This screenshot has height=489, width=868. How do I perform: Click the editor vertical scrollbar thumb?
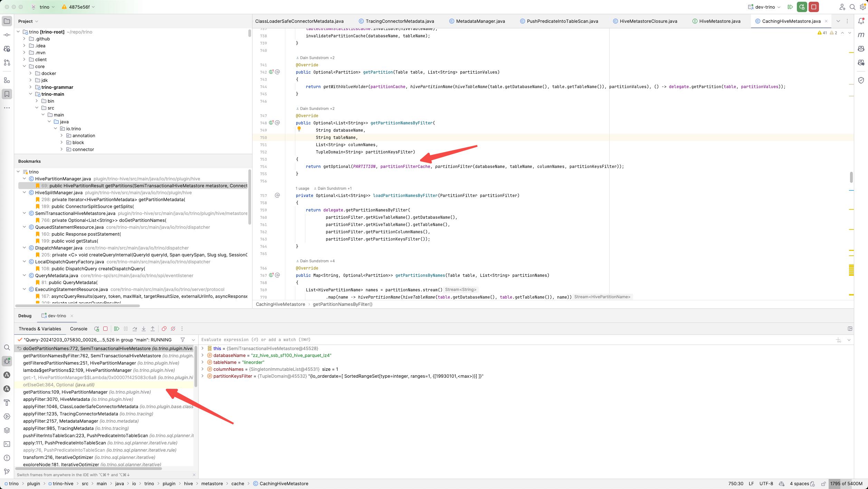click(x=851, y=177)
